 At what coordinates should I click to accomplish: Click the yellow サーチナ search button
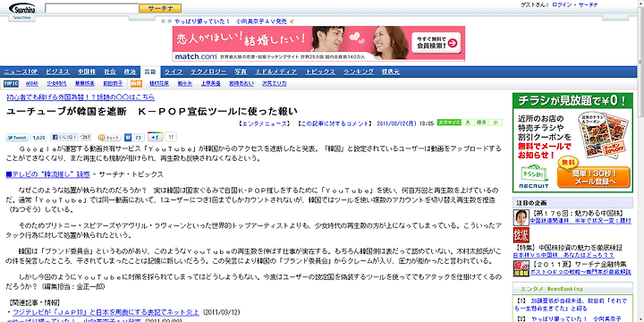(x=160, y=8)
